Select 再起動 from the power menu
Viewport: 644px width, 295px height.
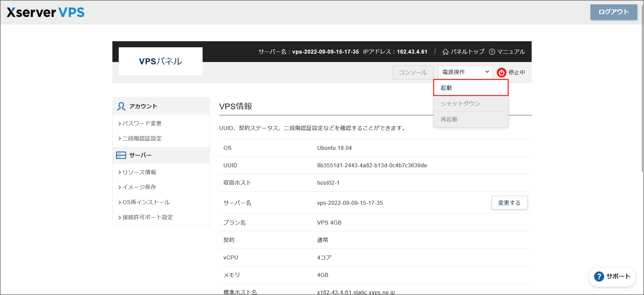point(471,119)
